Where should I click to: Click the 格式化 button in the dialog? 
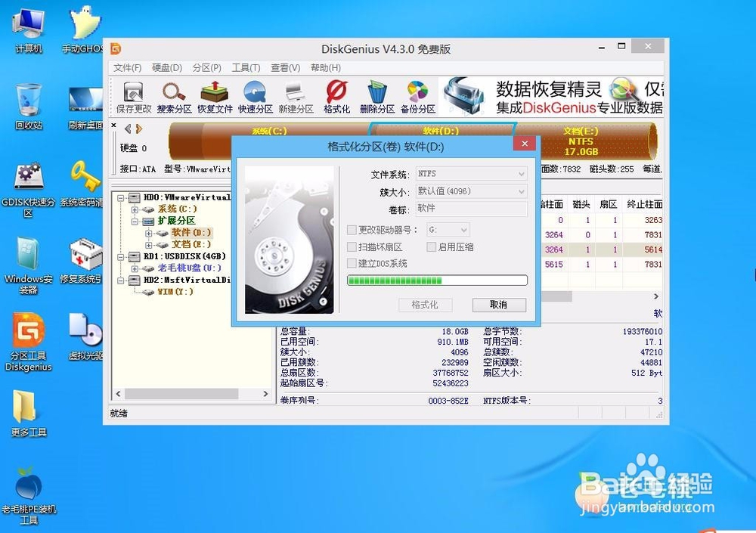point(425,305)
